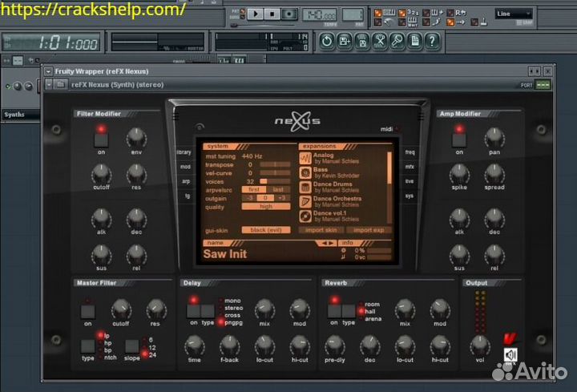Open the plugin options arrow beside reFX Nexus
Screen dimensions: 577x392
pos(49,85)
